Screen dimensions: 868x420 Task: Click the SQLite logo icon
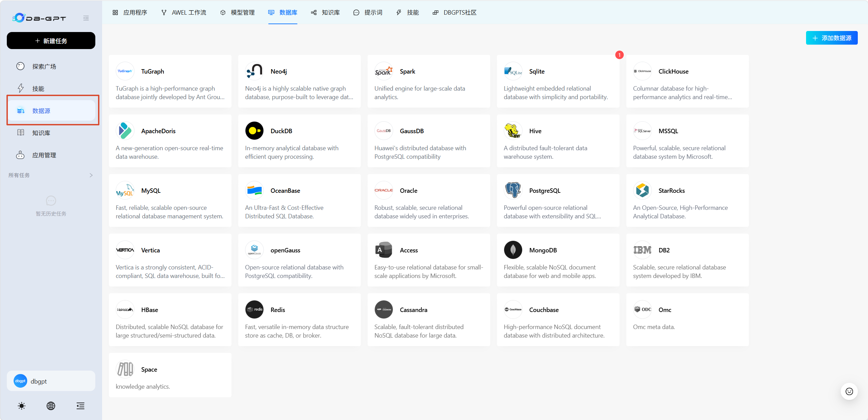pos(513,71)
